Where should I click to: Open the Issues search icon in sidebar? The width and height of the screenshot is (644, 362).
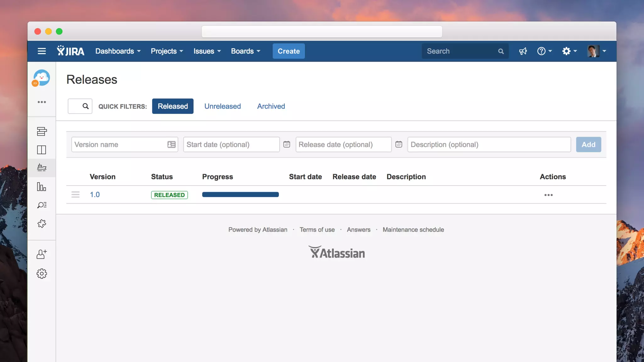click(x=42, y=205)
